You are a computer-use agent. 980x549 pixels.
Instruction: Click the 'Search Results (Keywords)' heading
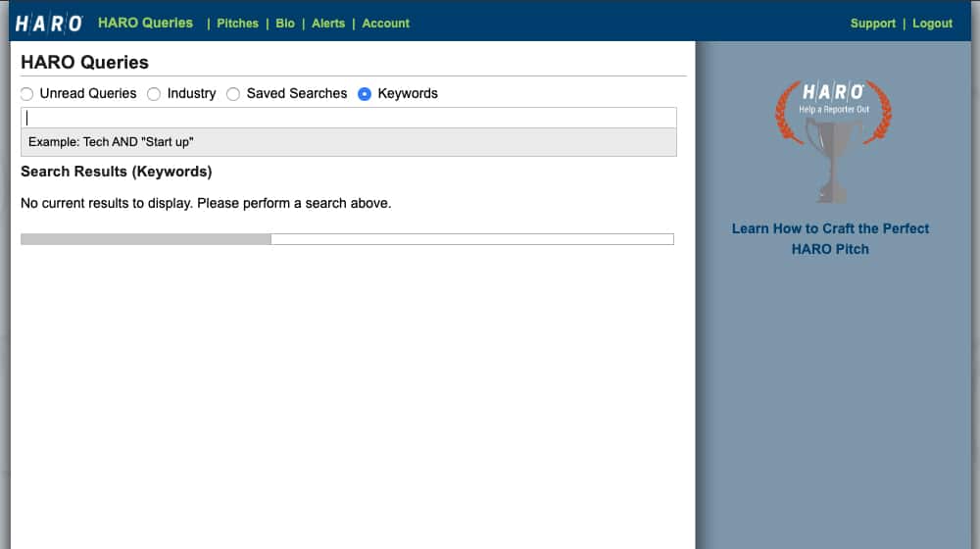pos(117,172)
